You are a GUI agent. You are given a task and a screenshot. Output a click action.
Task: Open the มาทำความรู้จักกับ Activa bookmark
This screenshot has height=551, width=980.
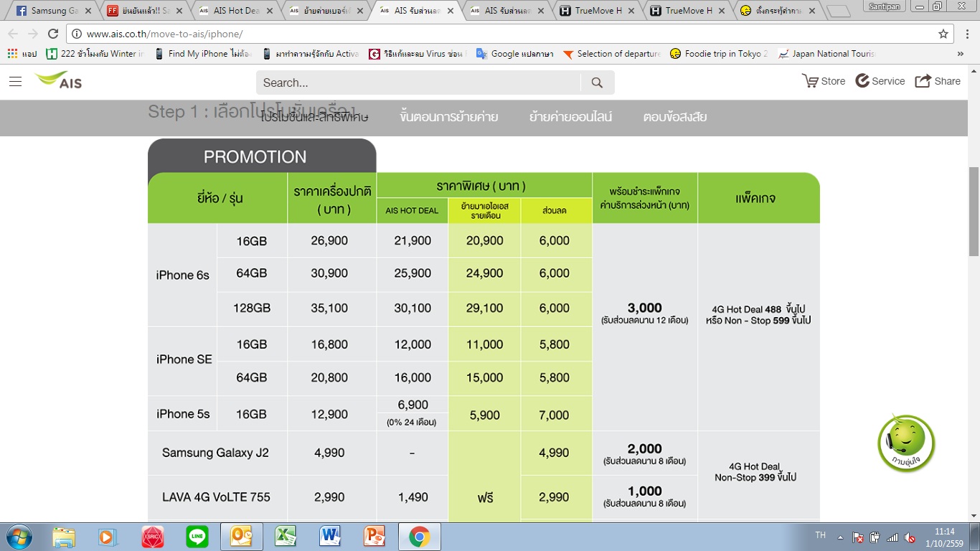click(311, 54)
